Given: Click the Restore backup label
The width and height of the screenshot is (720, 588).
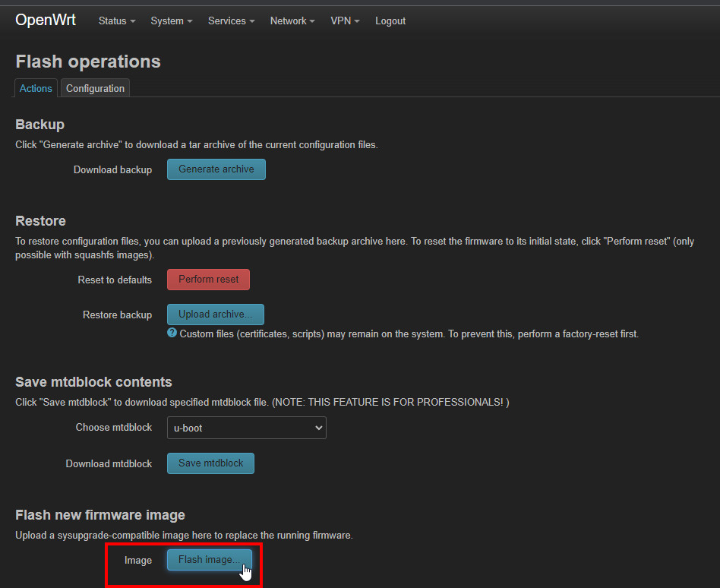Looking at the screenshot, I should point(117,315).
